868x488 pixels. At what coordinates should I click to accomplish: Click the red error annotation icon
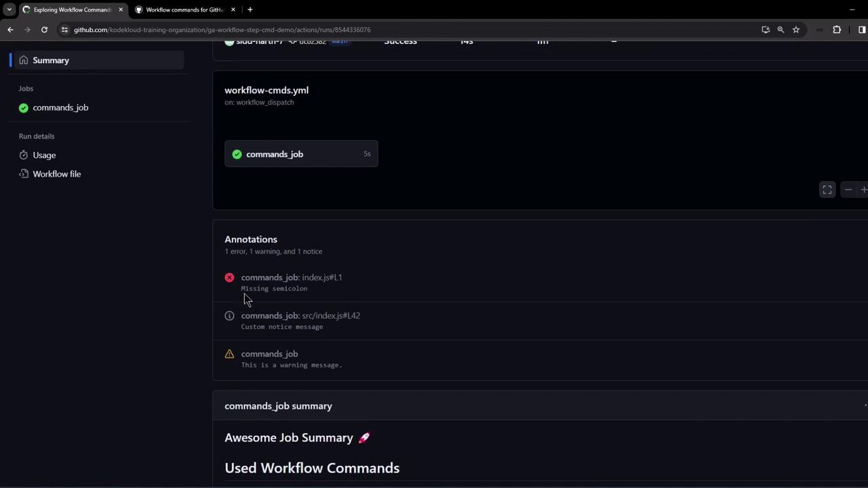click(229, 278)
